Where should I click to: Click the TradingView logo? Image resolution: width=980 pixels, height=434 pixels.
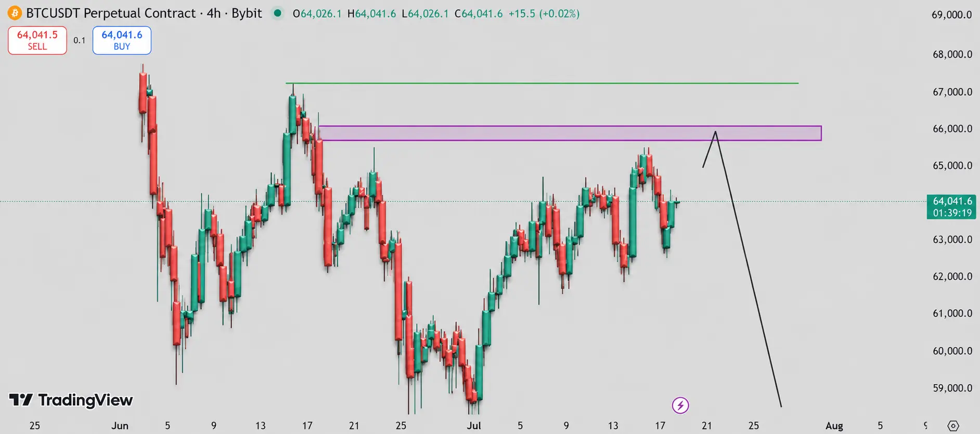[71, 400]
